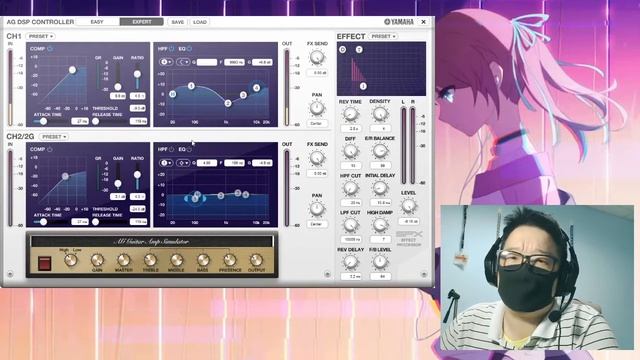Open the CH1 PRESET dropdown

click(x=41, y=36)
